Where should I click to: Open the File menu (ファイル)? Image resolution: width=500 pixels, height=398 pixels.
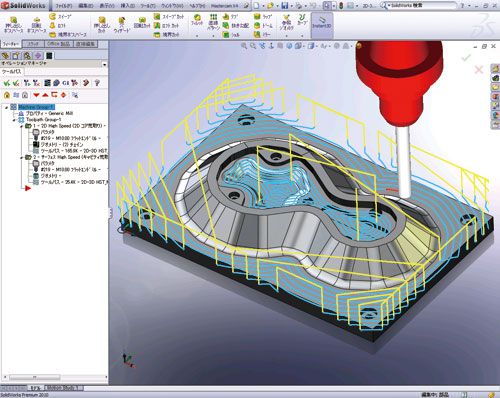(x=65, y=6)
